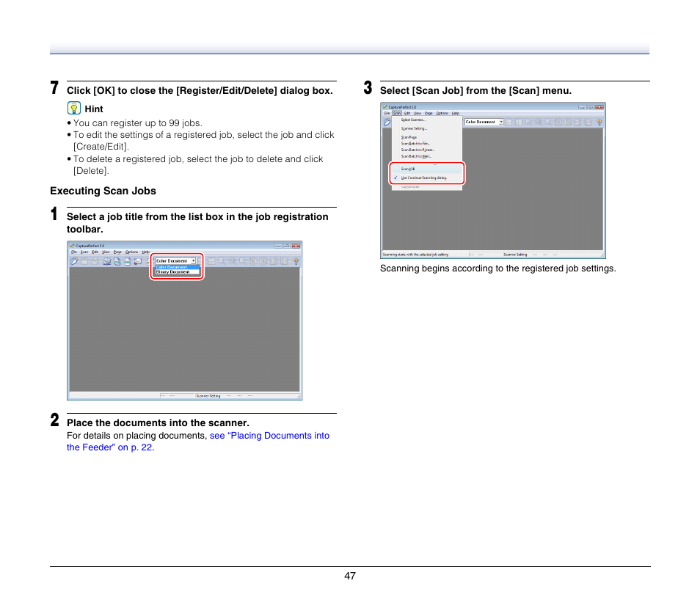Click the question mark help icon in step 3 window
This screenshot has width=700, height=600.
pos(599,122)
